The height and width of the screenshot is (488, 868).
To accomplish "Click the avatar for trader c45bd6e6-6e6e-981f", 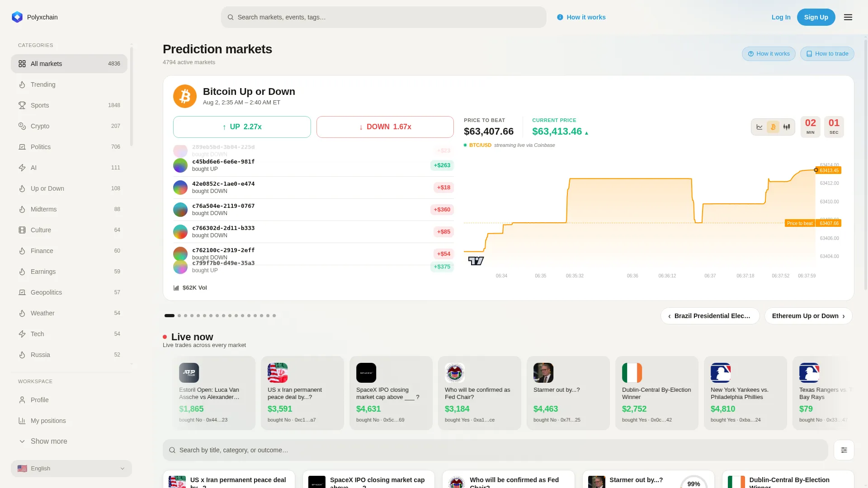I will 180,165.
